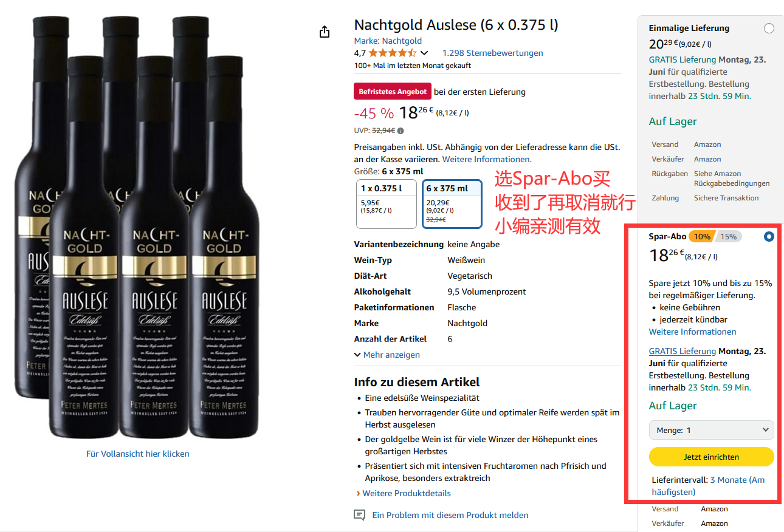Click the share icon above product title
This screenshot has width=784, height=532.
point(325,32)
